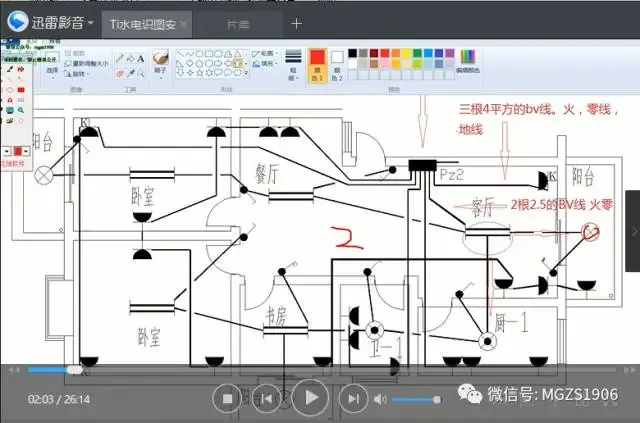The width and height of the screenshot is (640, 423).
Task: Select the Eraser tool
Action: pos(120,73)
